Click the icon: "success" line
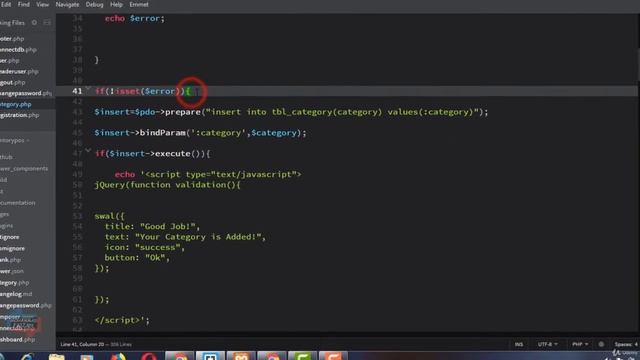 [144, 247]
